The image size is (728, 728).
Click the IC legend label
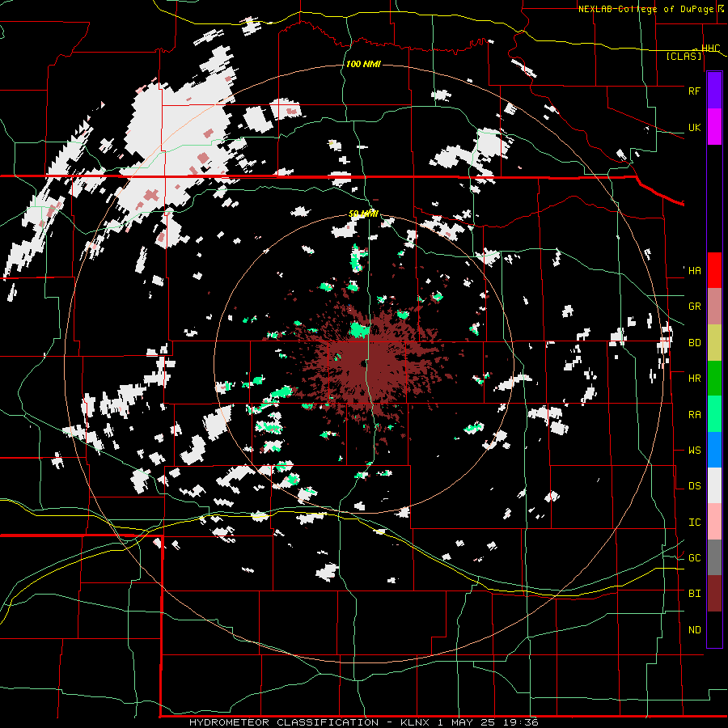tap(694, 523)
